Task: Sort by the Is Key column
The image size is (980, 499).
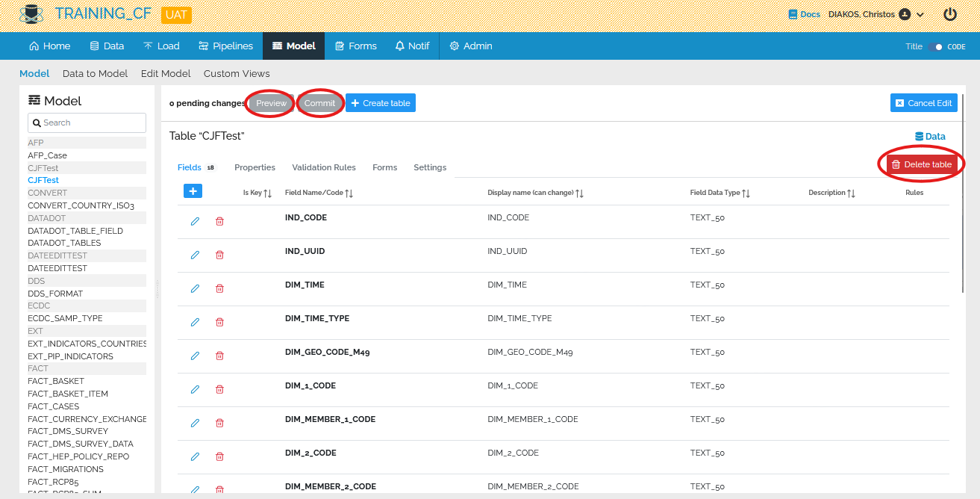Action: click(x=267, y=193)
